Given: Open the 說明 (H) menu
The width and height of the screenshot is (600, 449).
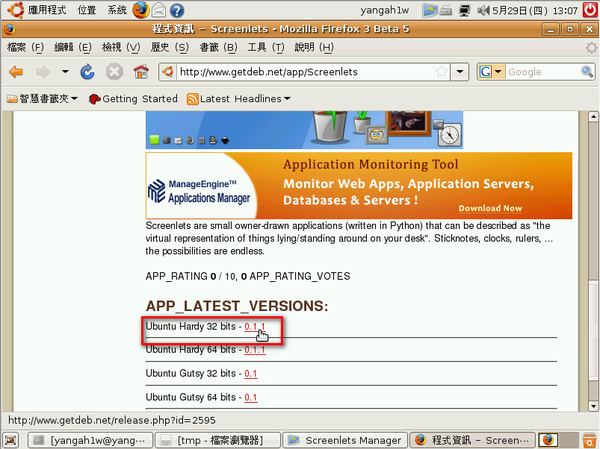Looking at the screenshot, I should tap(314, 47).
